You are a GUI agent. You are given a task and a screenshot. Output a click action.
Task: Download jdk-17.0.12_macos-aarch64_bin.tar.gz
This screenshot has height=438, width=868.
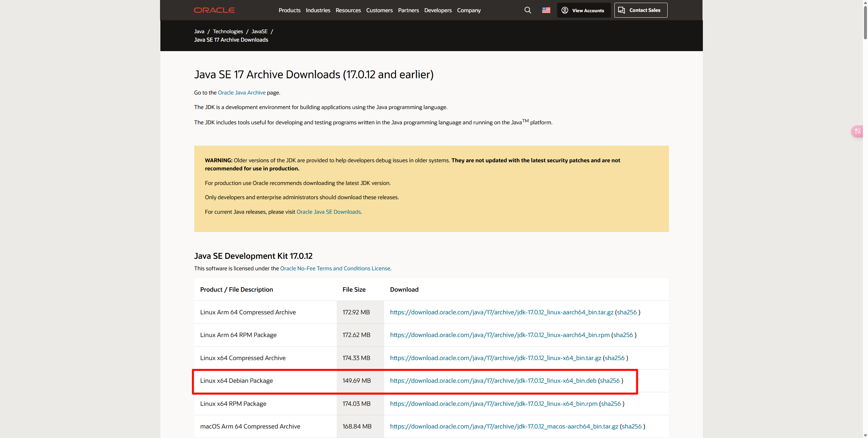pos(504,426)
